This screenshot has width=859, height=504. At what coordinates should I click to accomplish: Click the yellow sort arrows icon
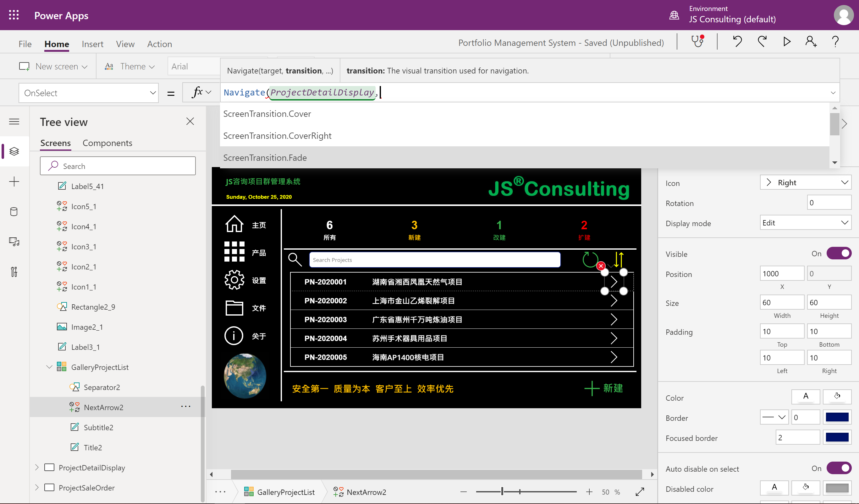pos(619,259)
